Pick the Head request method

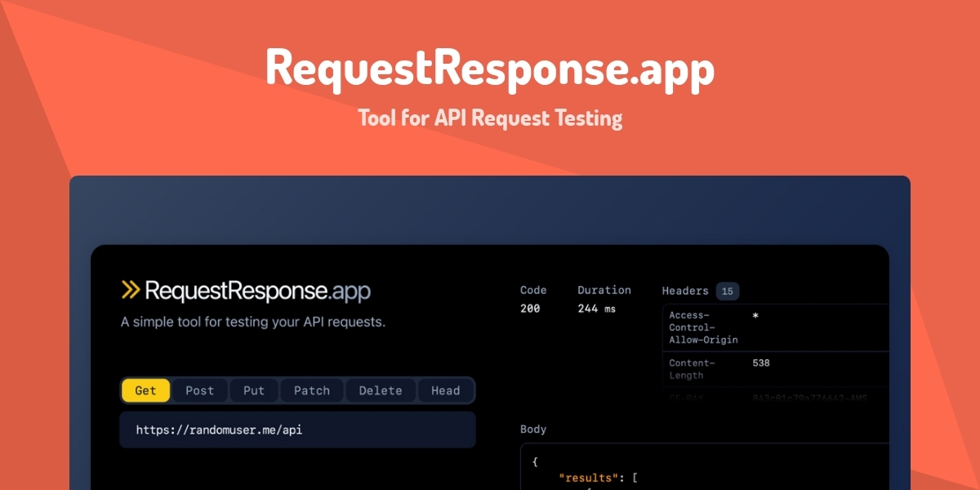click(x=445, y=390)
